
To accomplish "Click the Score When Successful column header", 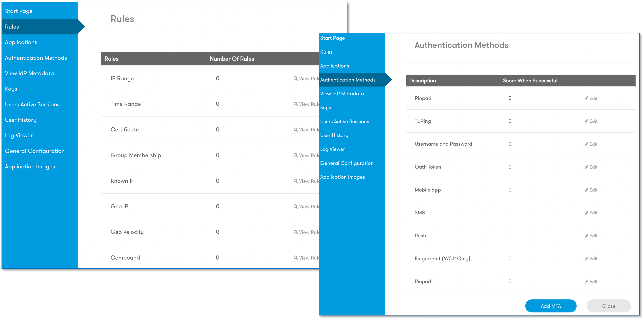I will (530, 81).
